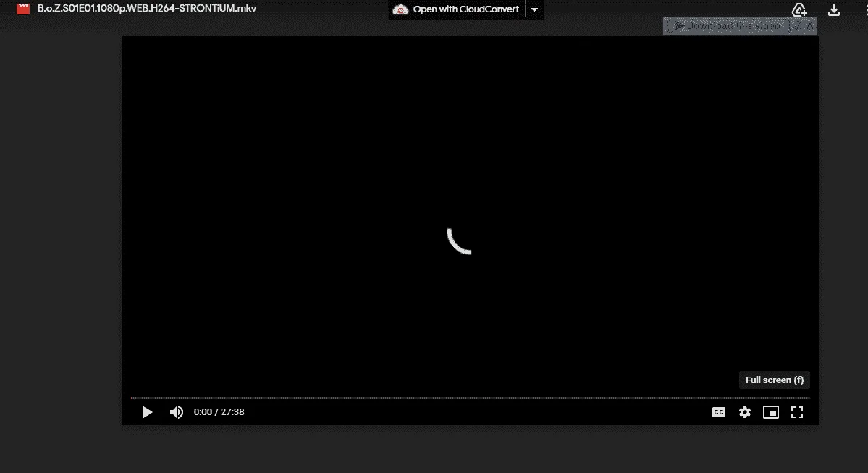Image resolution: width=868 pixels, height=473 pixels.
Task: Click the 0:00 / 27:38 time display
Action: (x=219, y=412)
